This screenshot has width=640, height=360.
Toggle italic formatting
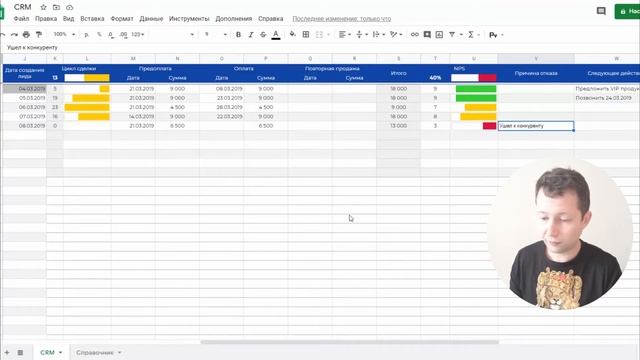[x=251, y=35]
